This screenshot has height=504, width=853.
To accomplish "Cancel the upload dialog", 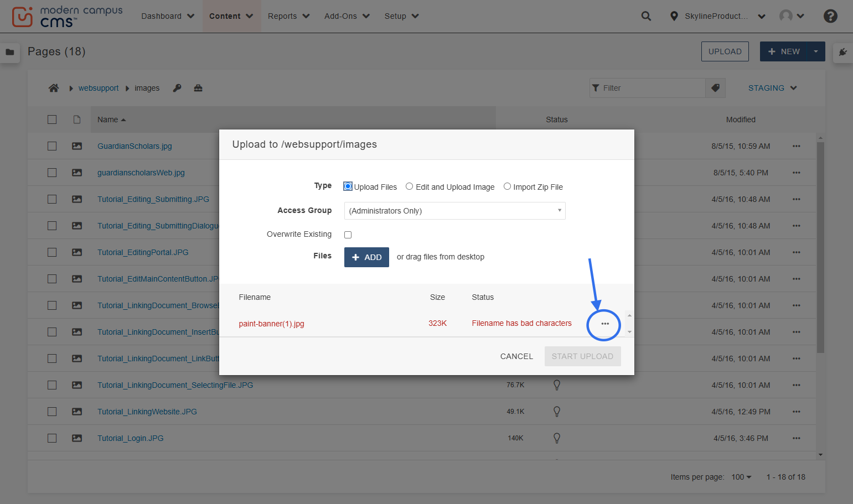I will click(x=516, y=356).
